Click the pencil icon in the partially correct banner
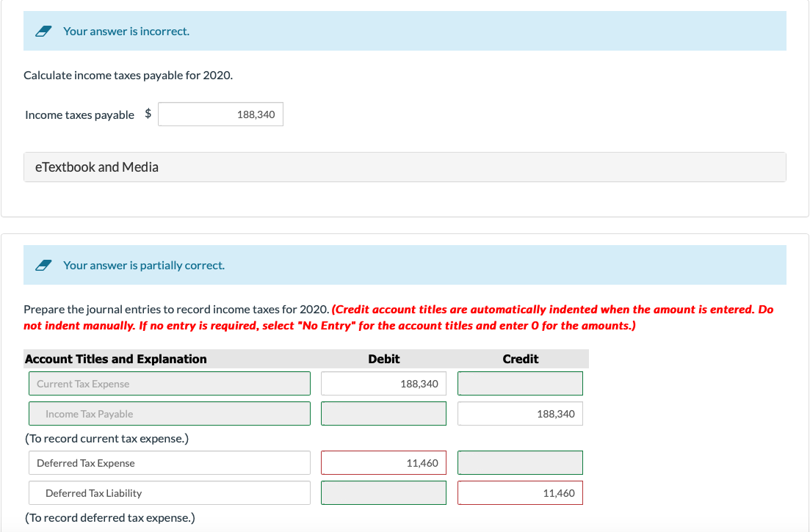This screenshot has width=810, height=532. [x=43, y=265]
